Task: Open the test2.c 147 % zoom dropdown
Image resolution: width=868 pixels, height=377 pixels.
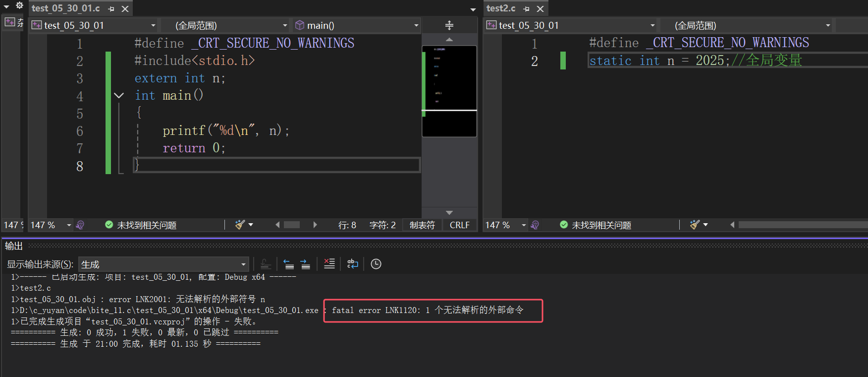Action: tap(505, 225)
